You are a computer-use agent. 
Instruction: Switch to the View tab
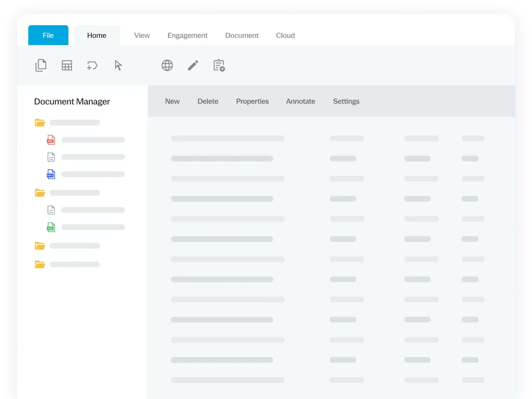click(142, 35)
